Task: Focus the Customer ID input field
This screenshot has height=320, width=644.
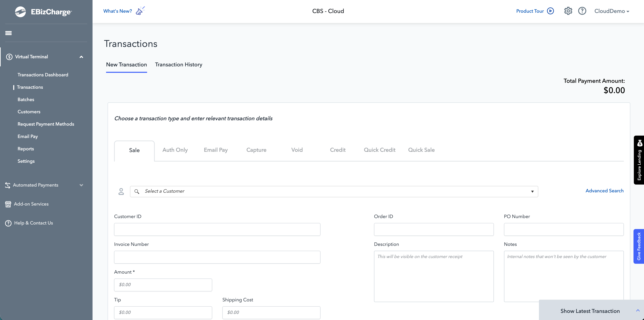Action: 217,229
